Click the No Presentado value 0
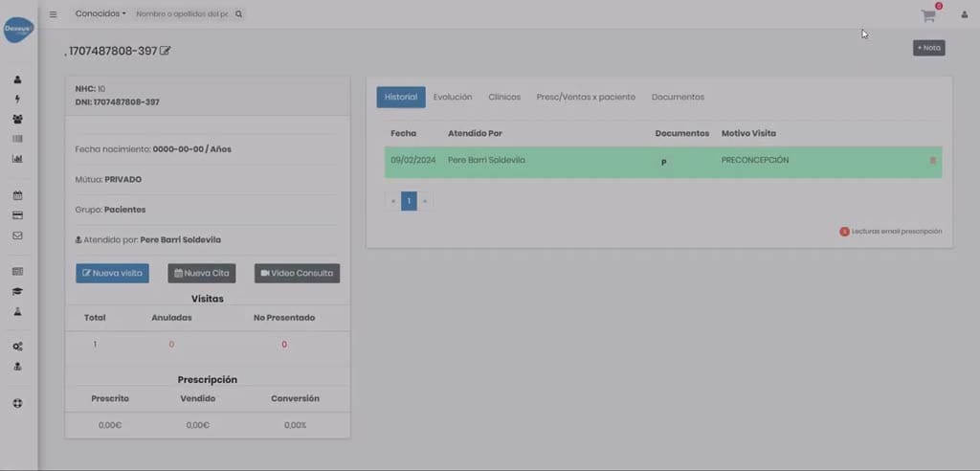The width and height of the screenshot is (980, 471). [x=283, y=345]
